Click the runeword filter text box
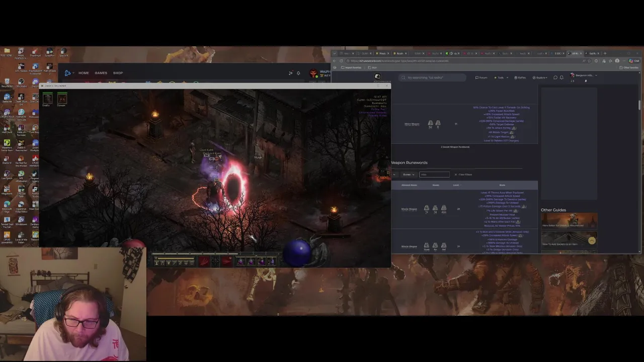644x362 pixels. click(x=434, y=174)
